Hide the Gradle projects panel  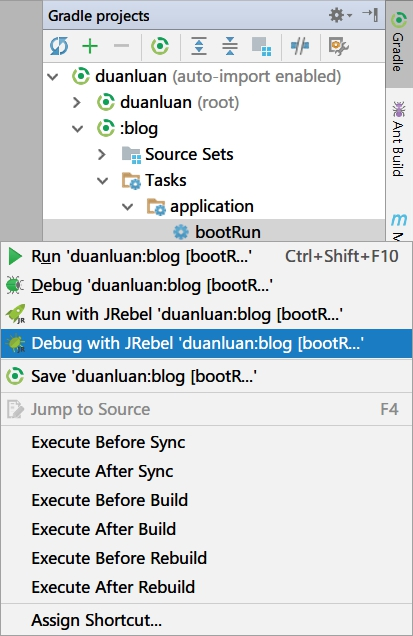point(370,15)
